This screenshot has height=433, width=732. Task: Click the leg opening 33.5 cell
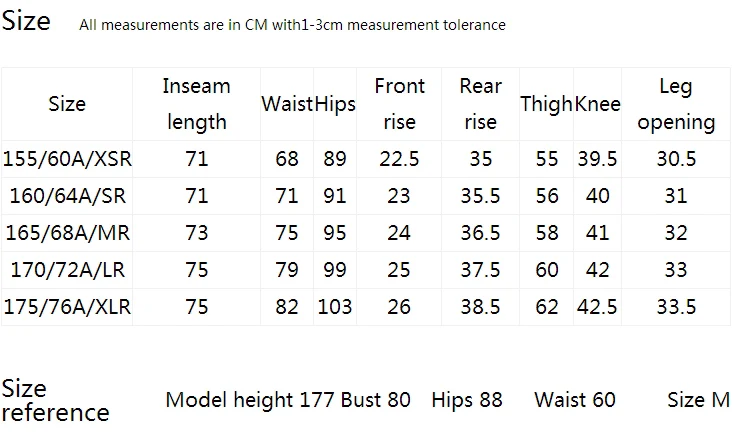[x=676, y=307]
